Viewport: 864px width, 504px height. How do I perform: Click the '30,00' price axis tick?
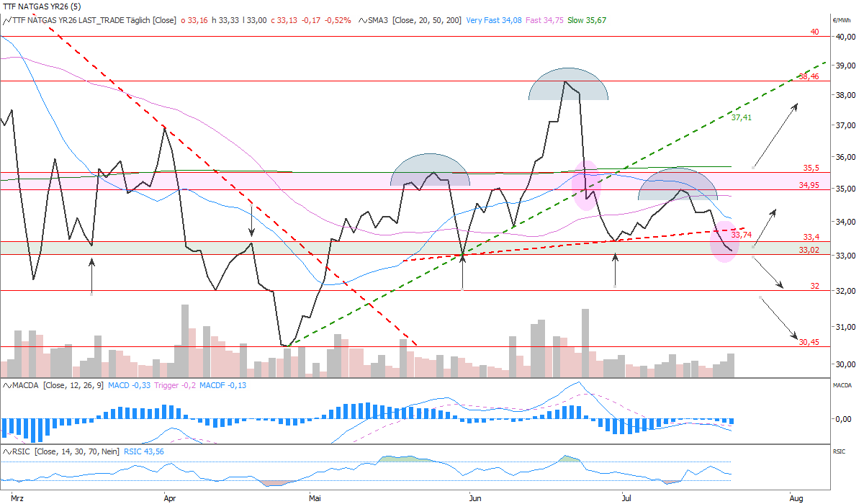click(844, 364)
